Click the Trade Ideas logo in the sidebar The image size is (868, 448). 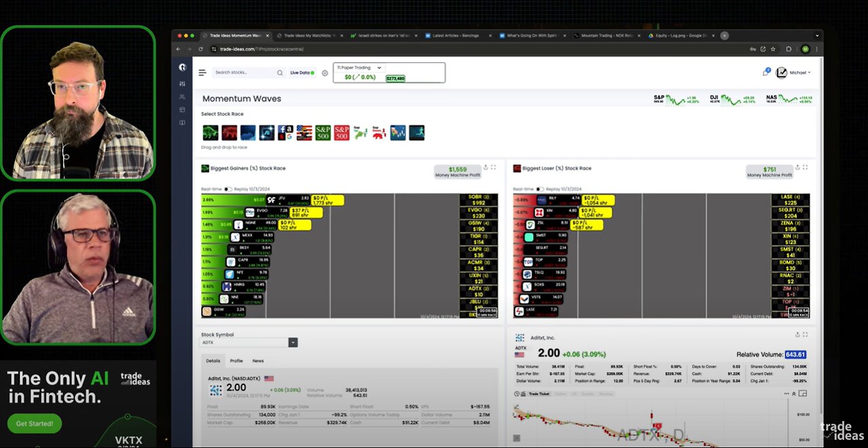(x=182, y=67)
